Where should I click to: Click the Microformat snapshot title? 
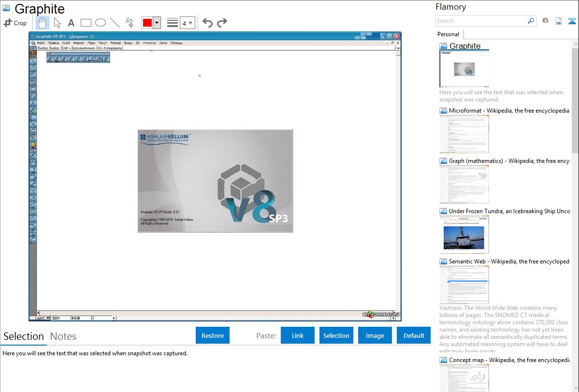coord(509,111)
